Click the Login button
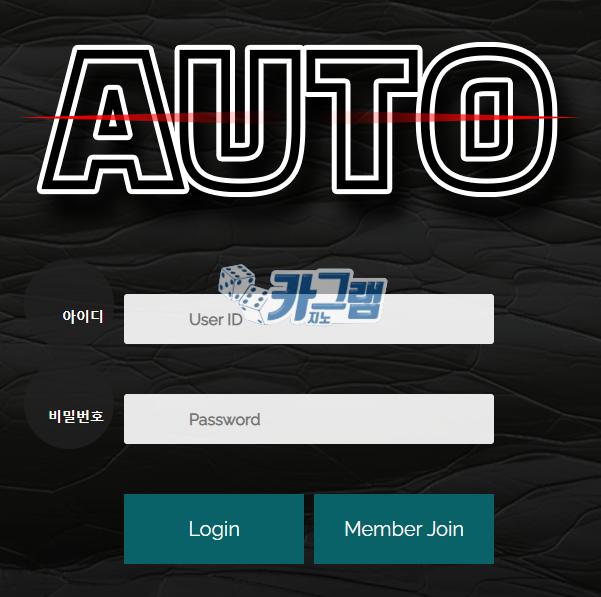 pyautogui.click(x=214, y=529)
